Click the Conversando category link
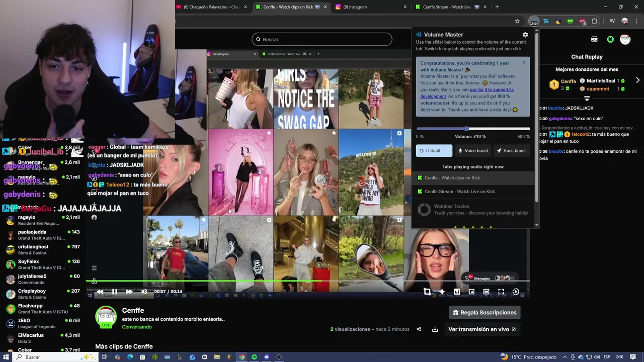 [137, 327]
